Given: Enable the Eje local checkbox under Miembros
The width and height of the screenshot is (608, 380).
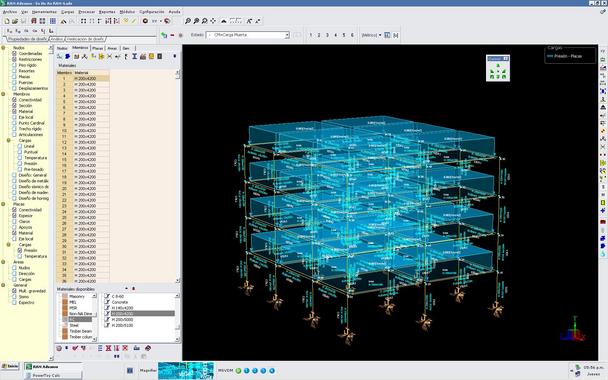Looking at the screenshot, I should point(14,117).
